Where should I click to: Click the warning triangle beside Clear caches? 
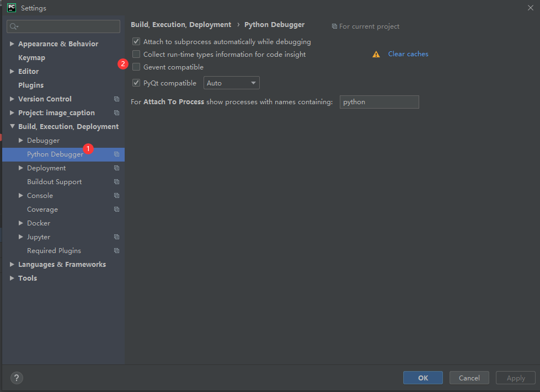376,53
